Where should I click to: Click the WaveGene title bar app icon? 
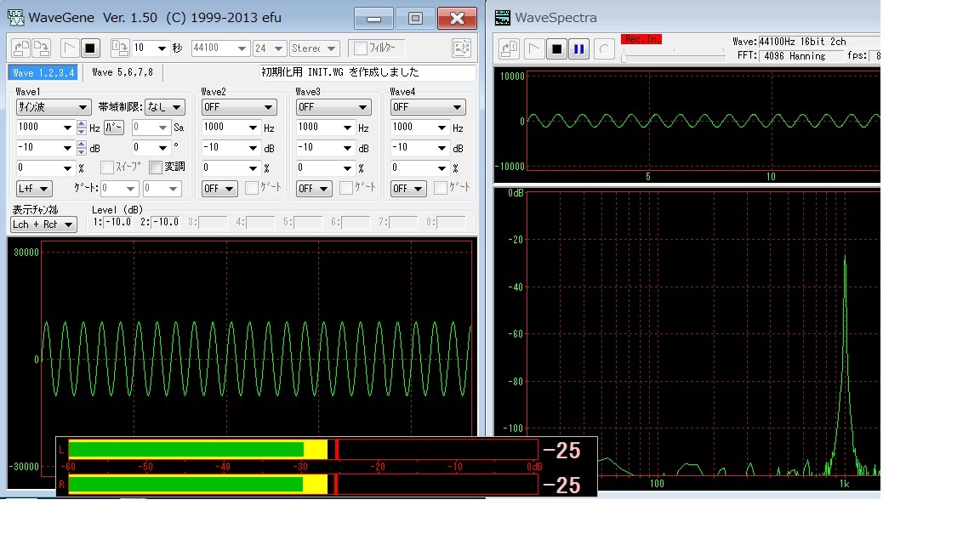click(x=15, y=18)
